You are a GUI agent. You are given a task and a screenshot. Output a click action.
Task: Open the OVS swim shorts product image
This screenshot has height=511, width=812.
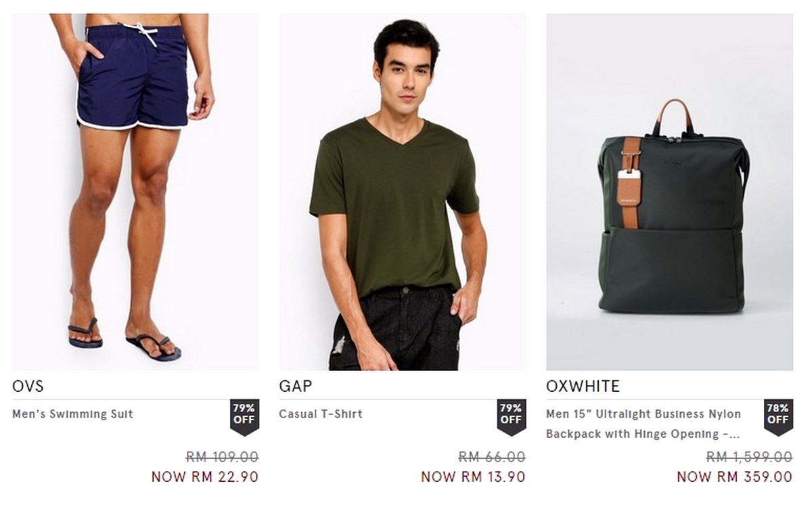(x=135, y=192)
